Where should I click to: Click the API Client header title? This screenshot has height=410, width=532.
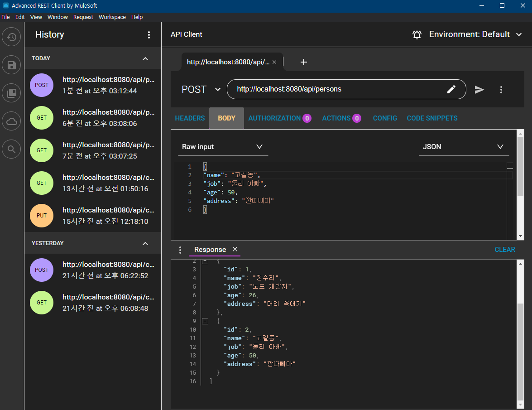[186, 34]
